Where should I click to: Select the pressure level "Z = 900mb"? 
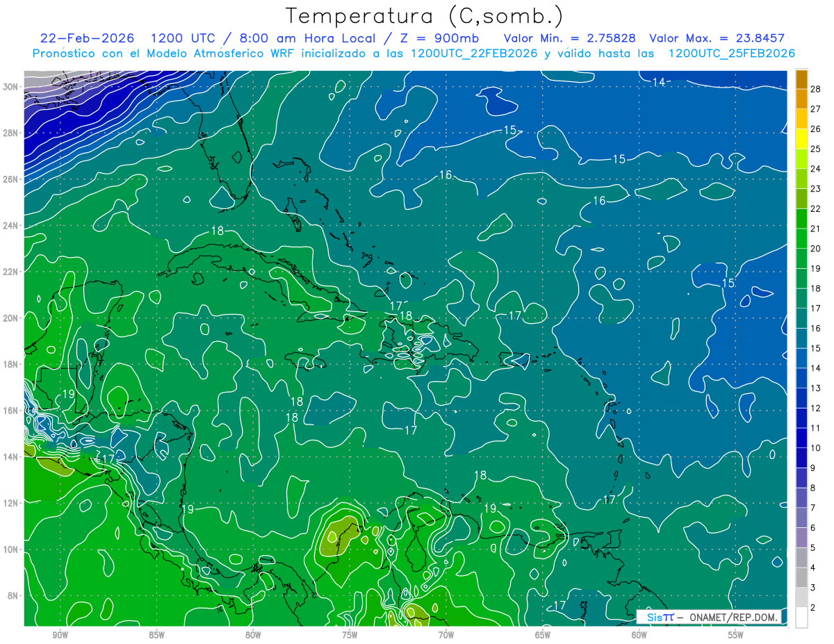(439, 38)
